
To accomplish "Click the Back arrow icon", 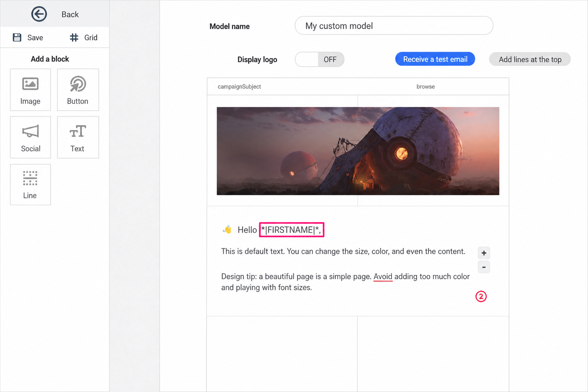I will [x=39, y=14].
